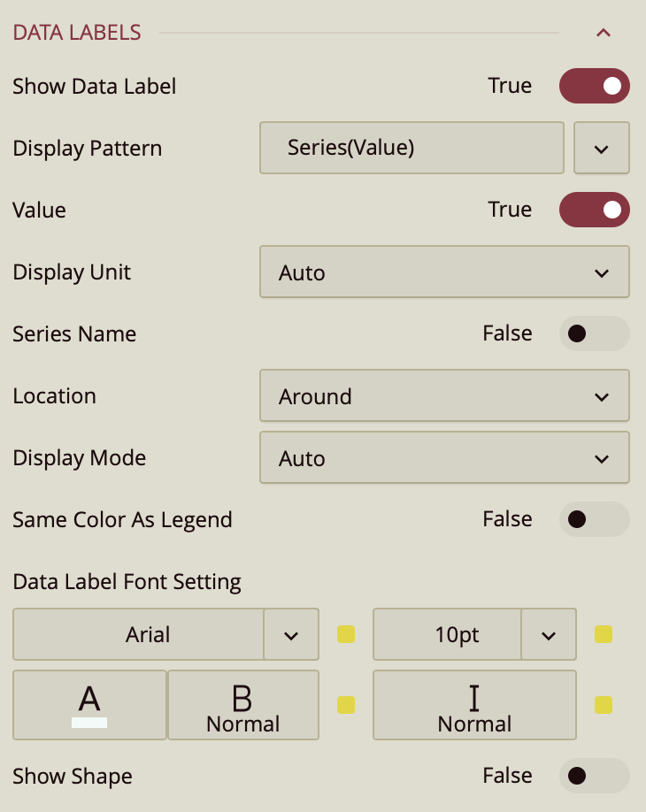This screenshot has height=812, width=646.
Task: Open the font color A button
Action: point(89,705)
